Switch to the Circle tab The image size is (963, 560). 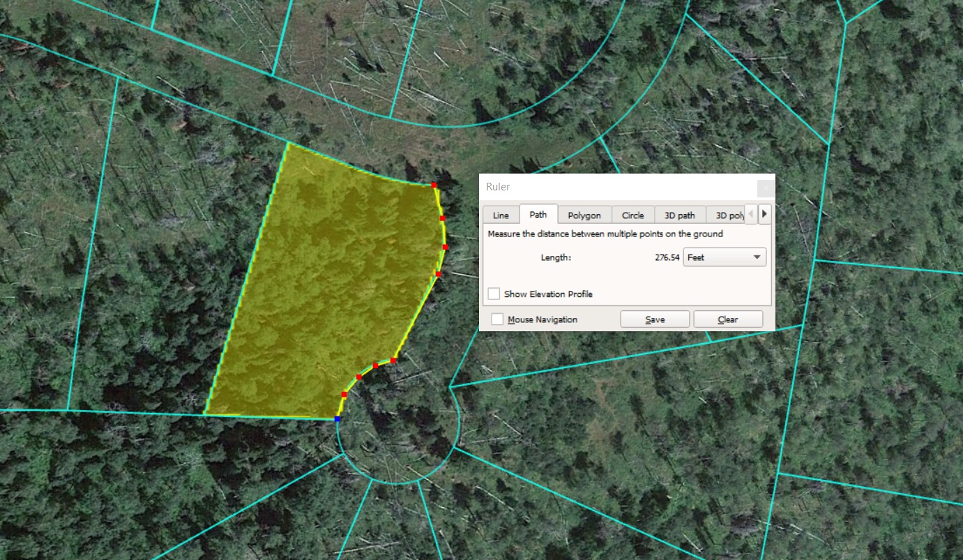633,215
